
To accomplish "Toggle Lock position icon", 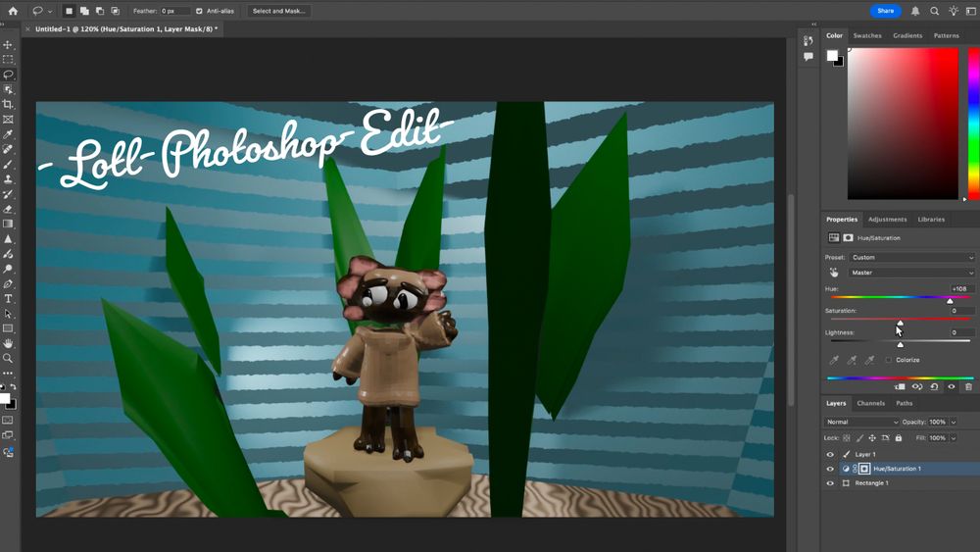I will [872, 438].
